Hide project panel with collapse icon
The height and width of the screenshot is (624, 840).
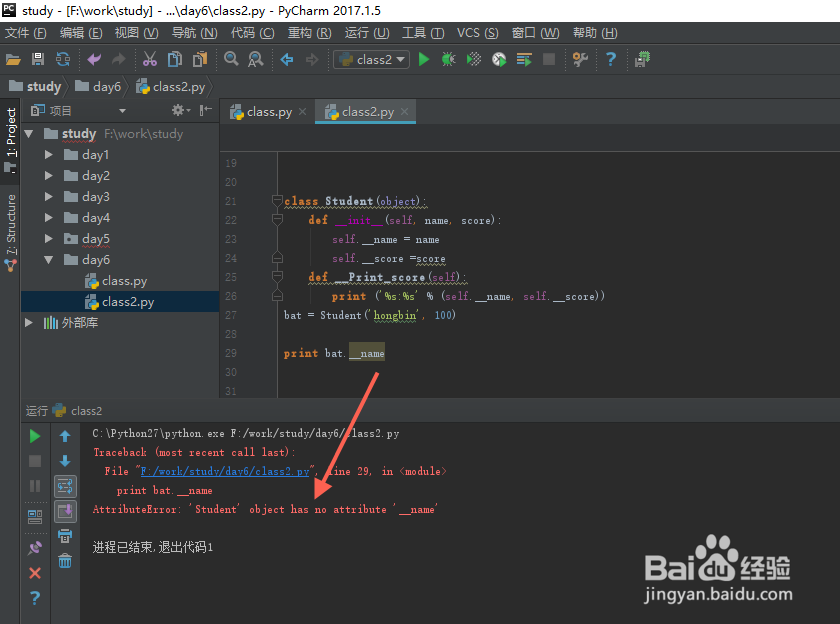[x=206, y=110]
